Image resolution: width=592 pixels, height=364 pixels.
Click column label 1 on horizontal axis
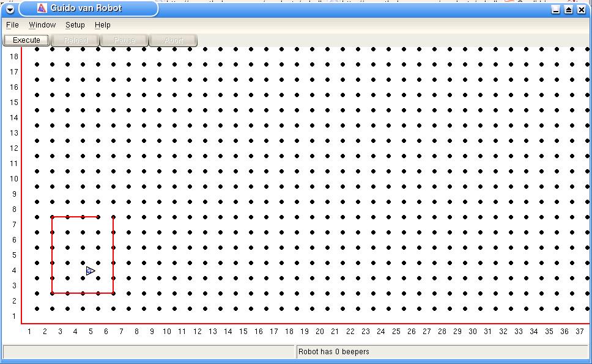pos(29,331)
